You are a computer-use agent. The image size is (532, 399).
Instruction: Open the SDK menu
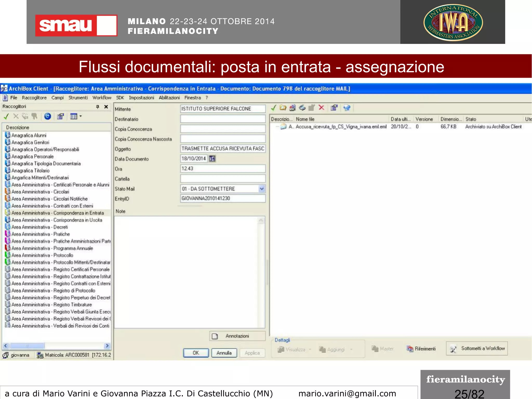click(120, 98)
